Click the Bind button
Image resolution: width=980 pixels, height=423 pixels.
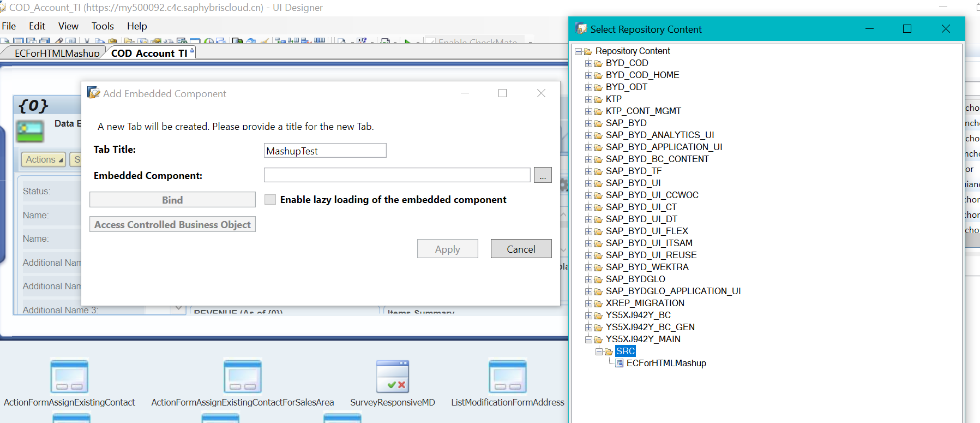[172, 200]
